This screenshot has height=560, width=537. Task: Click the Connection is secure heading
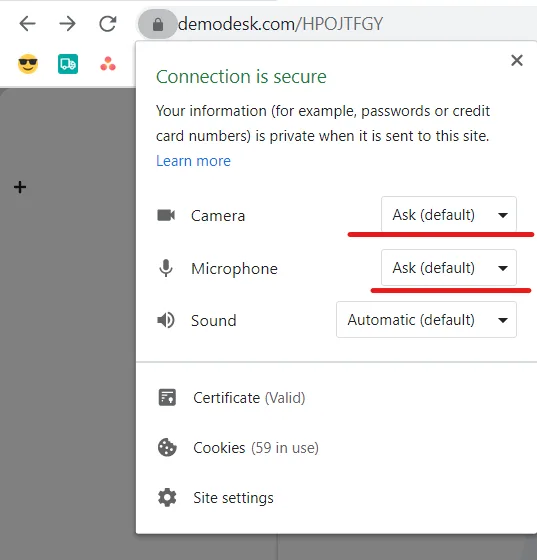pos(241,76)
